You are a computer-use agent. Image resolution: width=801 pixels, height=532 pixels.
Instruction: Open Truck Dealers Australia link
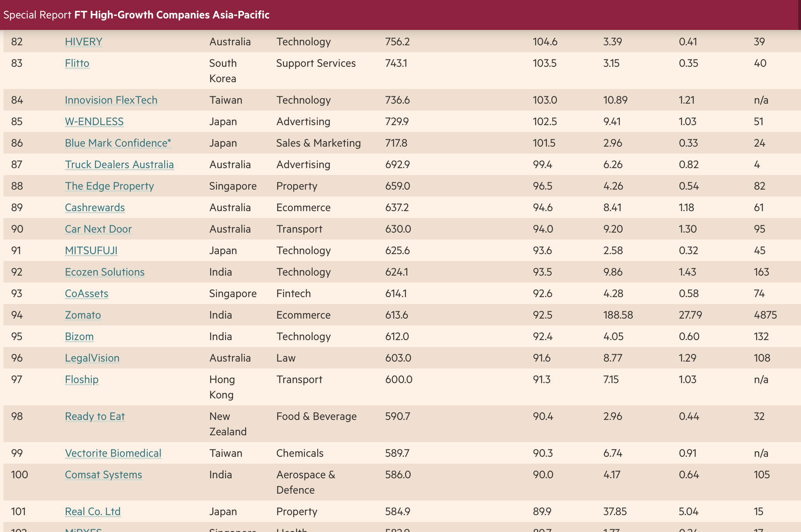point(119,164)
